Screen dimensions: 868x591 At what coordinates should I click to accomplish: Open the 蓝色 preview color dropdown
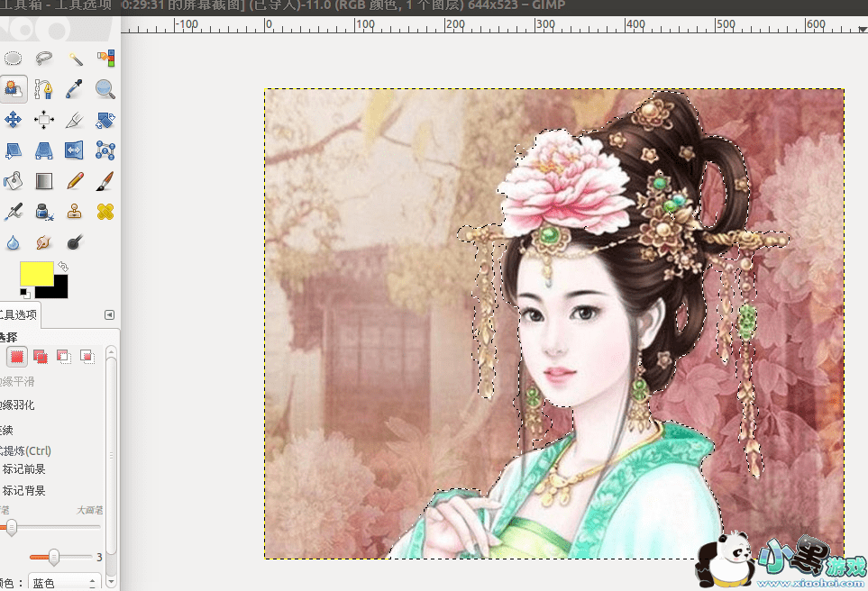pos(64,583)
